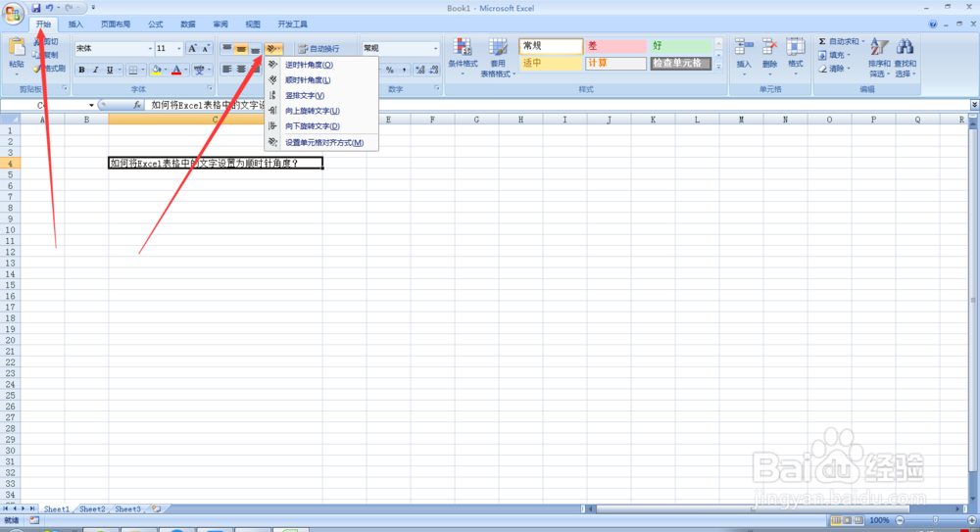Click the Format Painter (格式刷) button
The height and width of the screenshot is (532, 980).
coord(49,69)
